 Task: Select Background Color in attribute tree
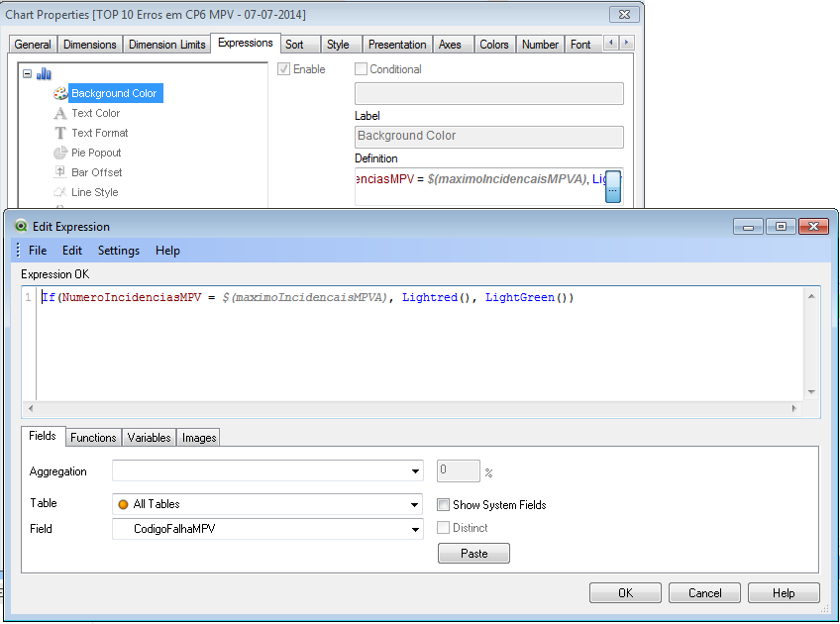tap(114, 93)
